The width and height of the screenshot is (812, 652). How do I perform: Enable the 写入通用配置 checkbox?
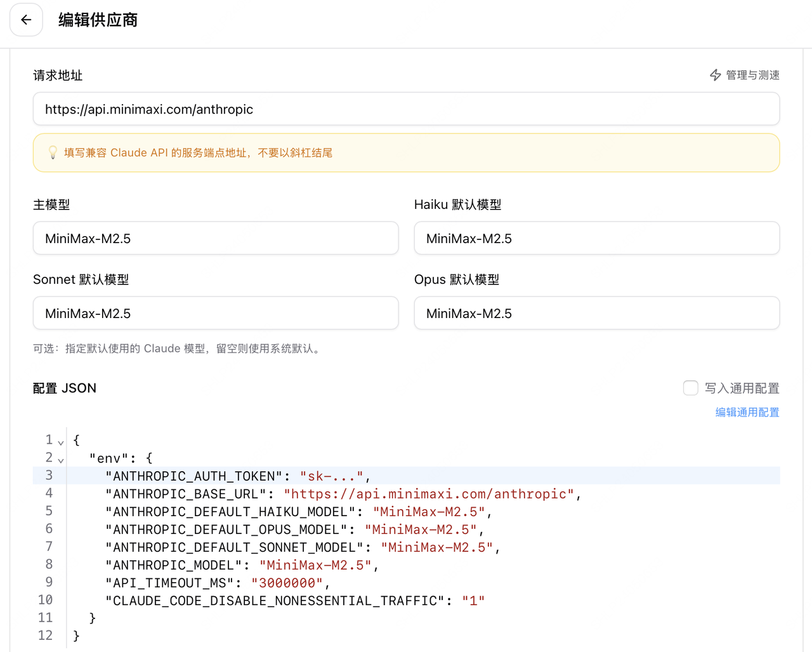click(x=690, y=388)
